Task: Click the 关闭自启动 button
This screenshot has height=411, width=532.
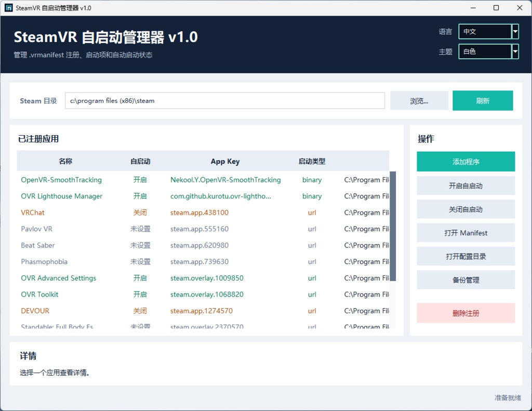Action: [466, 209]
